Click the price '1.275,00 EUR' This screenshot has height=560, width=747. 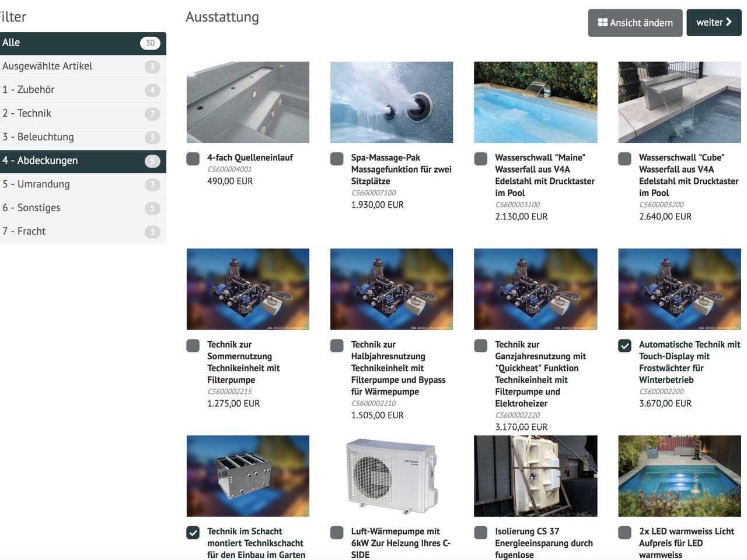pyautogui.click(x=233, y=403)
